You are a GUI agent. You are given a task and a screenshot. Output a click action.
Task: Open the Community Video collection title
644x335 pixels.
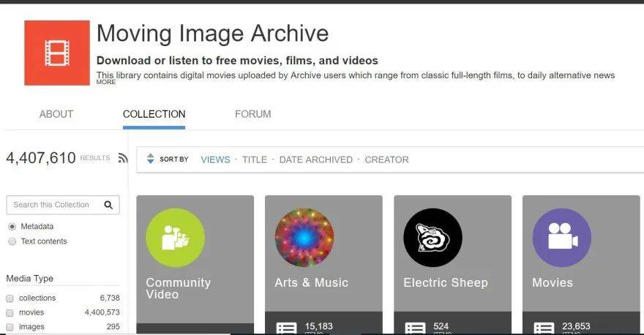point(179,288)
